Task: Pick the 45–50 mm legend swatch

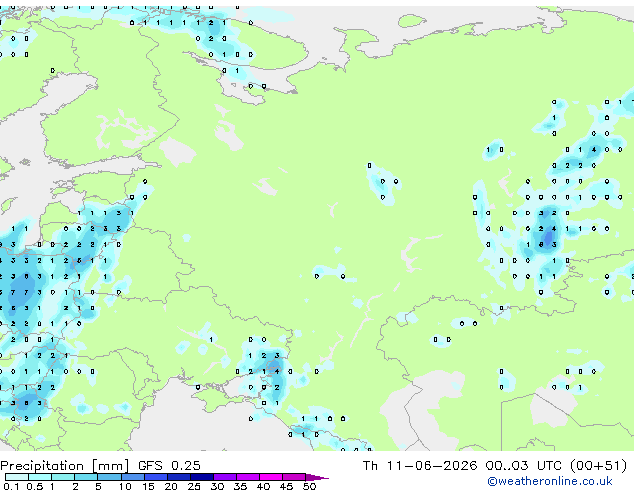Action: [294, 477]
